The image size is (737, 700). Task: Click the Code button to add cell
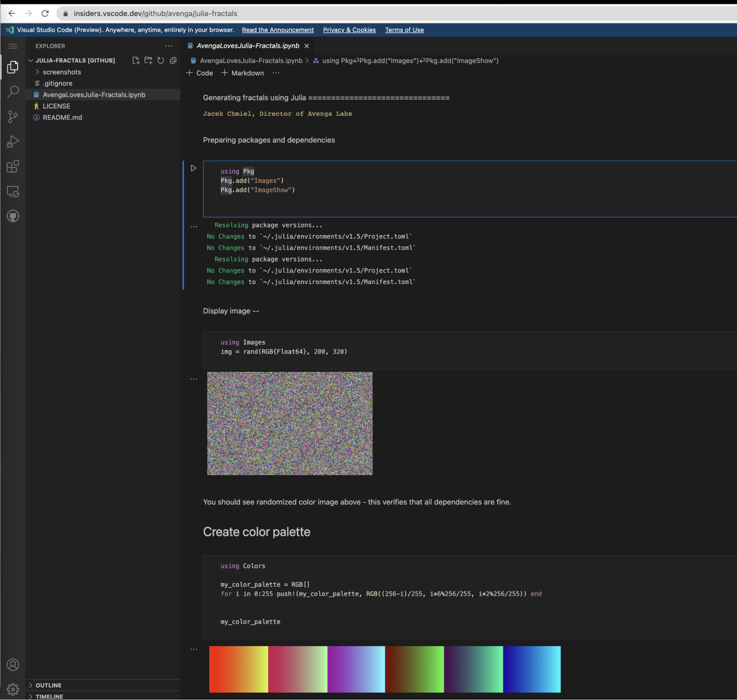point(204,73)
